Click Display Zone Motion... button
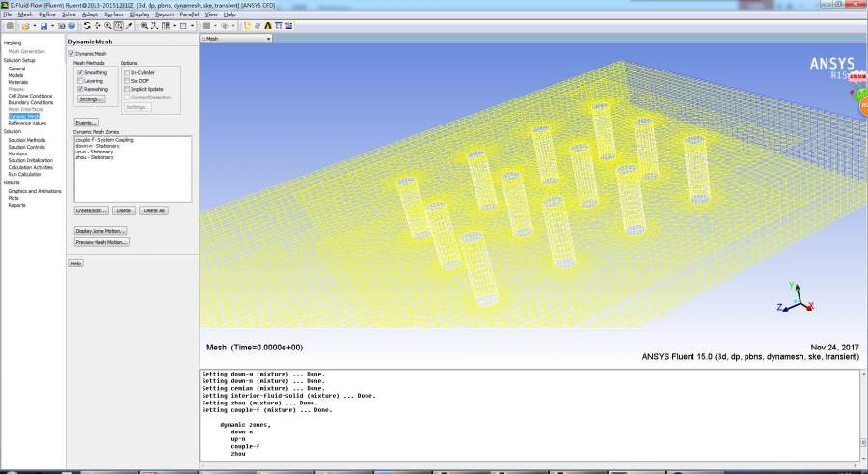Screen dimensions: 868x474 [100, 231]
